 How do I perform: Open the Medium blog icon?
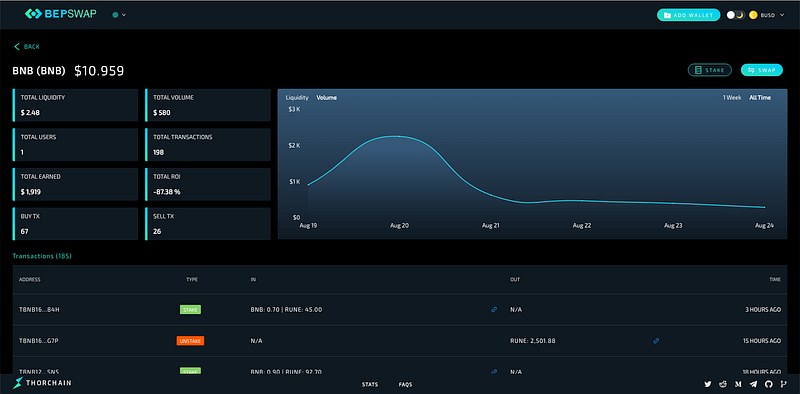pos(738,384)
